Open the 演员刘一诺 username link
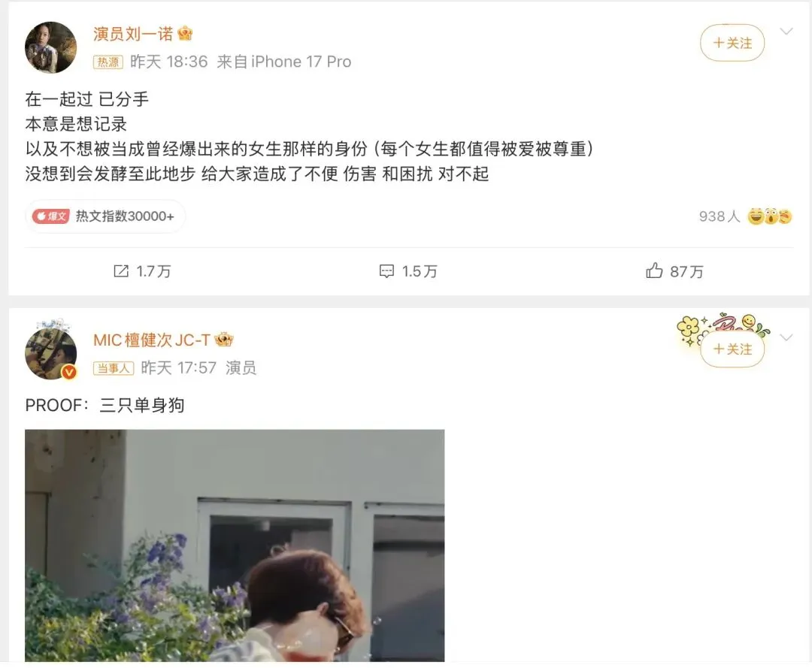 (x=133, y=34)
